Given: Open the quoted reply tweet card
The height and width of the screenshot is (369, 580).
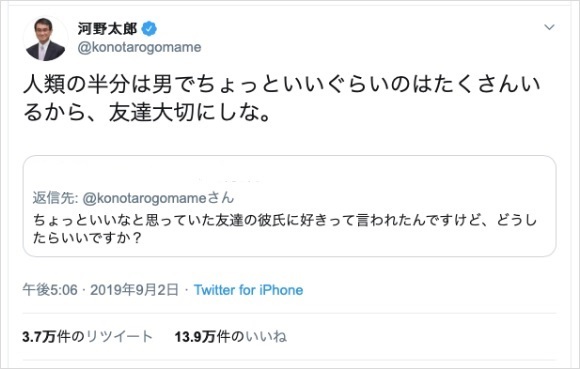Looking at the screenshot, I should 289,206.
